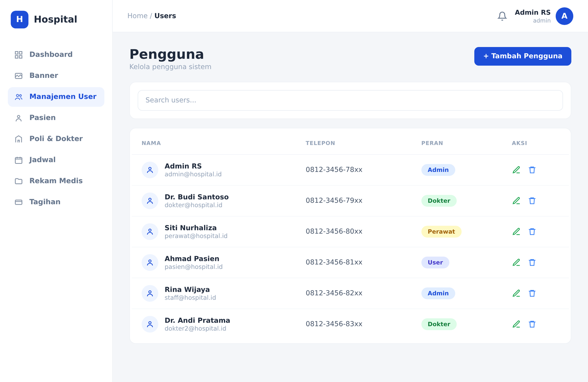Click phone number 0812-3456-78xx
This screenshot has height=382, width=588.
click(x=334, y=170)
